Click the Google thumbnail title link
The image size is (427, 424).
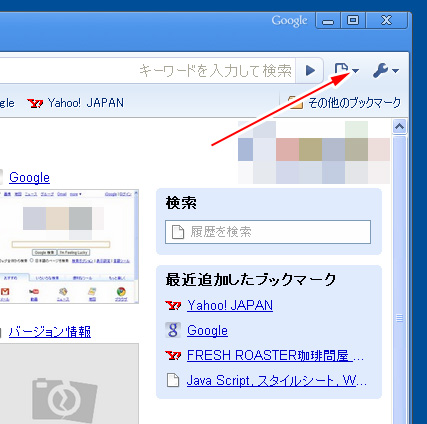(29, 178)
